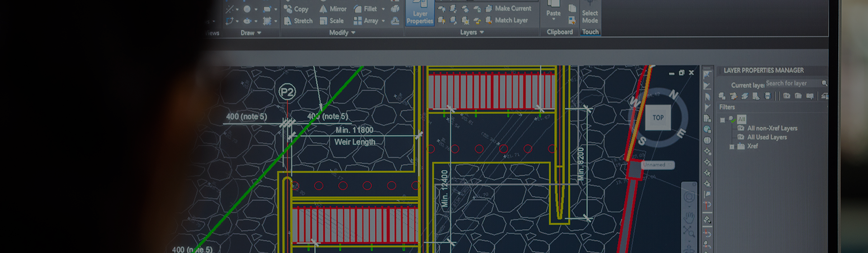Click the Paste clipboard icon
This screenshot has height=253, width=868.
(553, 8)
